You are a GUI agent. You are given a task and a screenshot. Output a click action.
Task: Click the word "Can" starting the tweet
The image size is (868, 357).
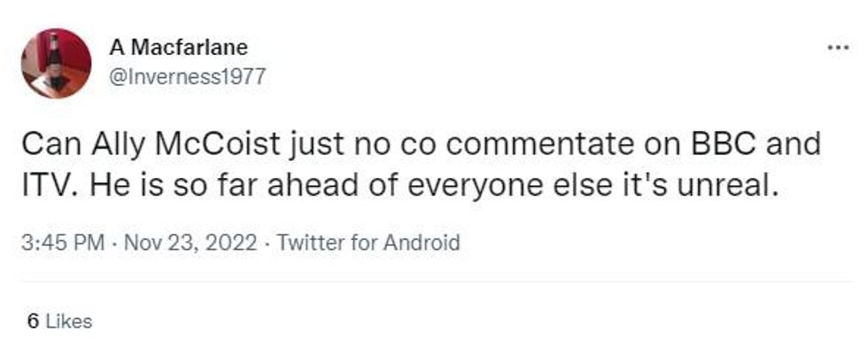point(43,144)
